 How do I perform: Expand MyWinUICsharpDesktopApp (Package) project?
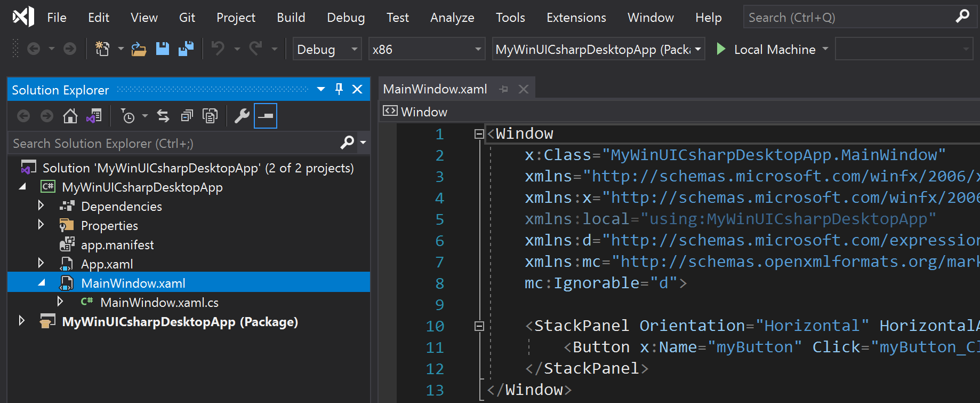click(x=22, y=321)
